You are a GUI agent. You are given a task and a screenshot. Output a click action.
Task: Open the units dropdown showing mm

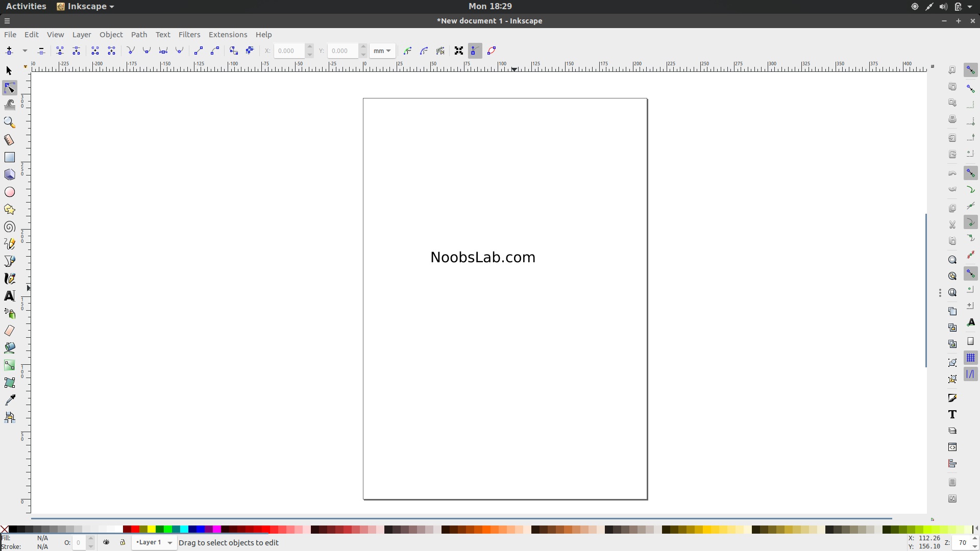tap(383, 51)
